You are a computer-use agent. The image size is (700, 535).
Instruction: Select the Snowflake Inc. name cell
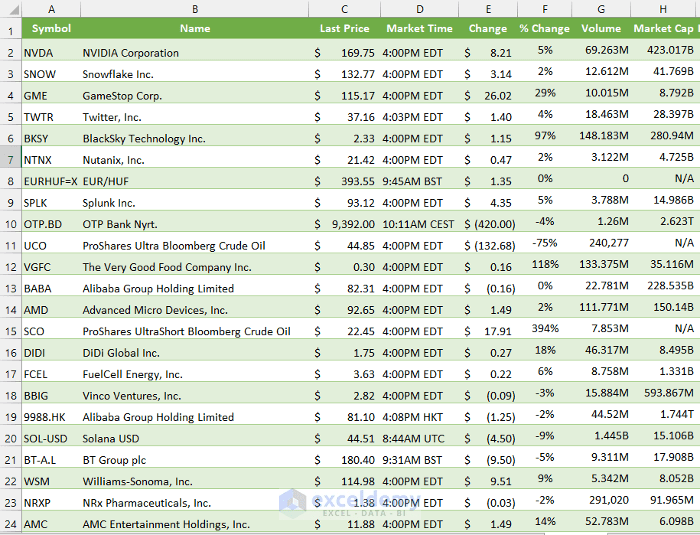click(195, 71)
